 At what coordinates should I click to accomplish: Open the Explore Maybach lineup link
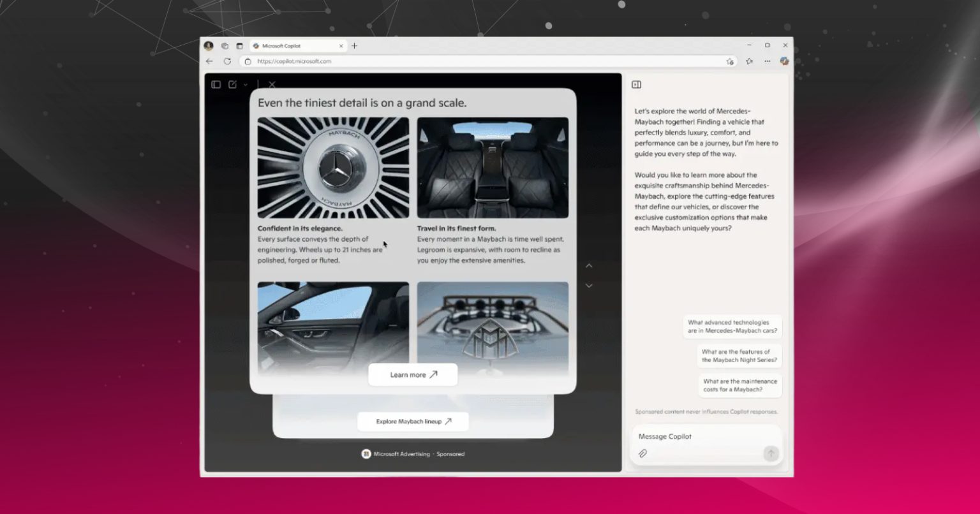coord(413,422)
